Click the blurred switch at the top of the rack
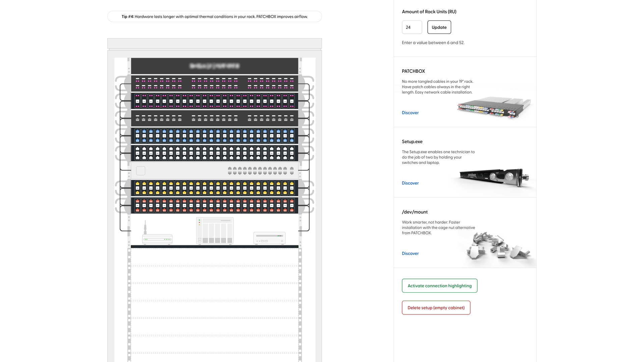 215,66
